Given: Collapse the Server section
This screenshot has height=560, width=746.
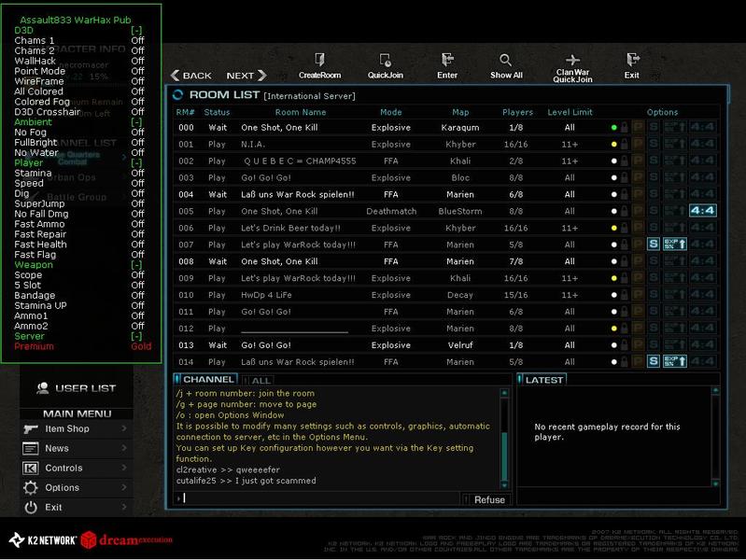Looking at the screenshot, I should coord(136,336).
